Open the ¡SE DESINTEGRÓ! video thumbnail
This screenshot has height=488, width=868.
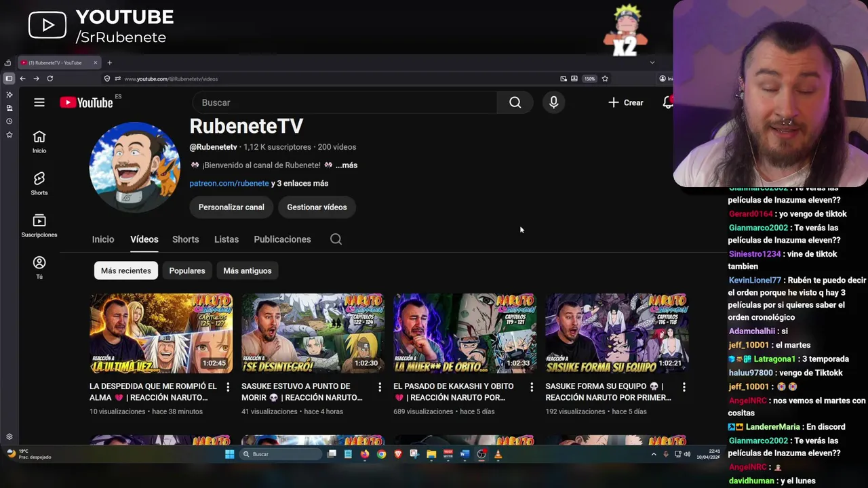[x=313, y=333]
